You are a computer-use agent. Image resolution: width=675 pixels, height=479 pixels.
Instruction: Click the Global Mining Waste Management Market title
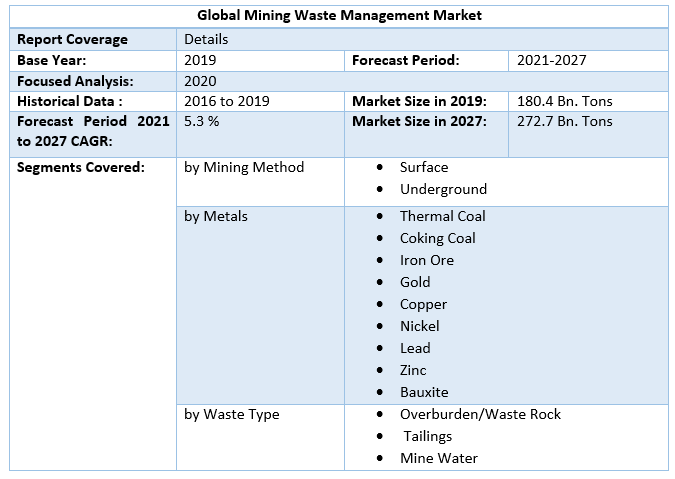pyautogui.click(x=339, y=16)
